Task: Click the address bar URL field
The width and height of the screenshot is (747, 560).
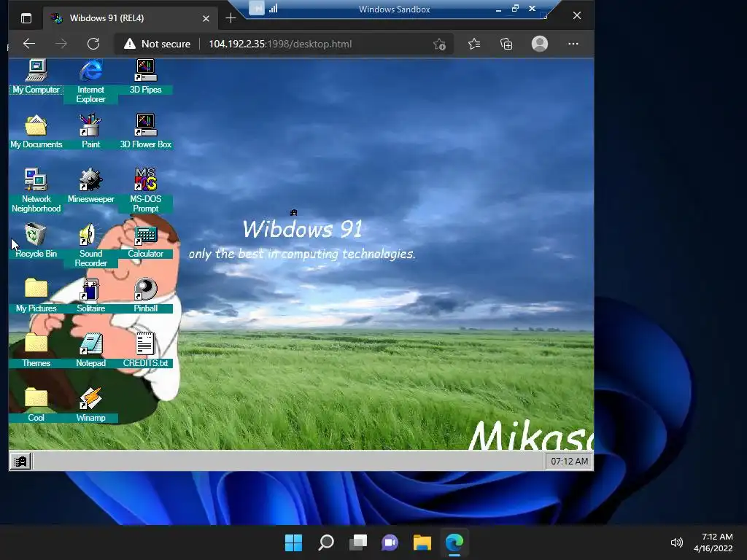Action: pos(280,44)
